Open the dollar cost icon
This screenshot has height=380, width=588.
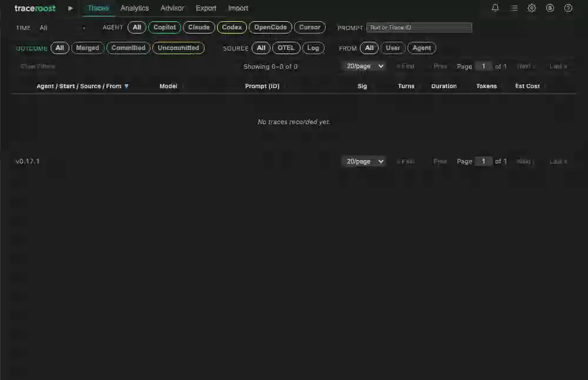550,8
